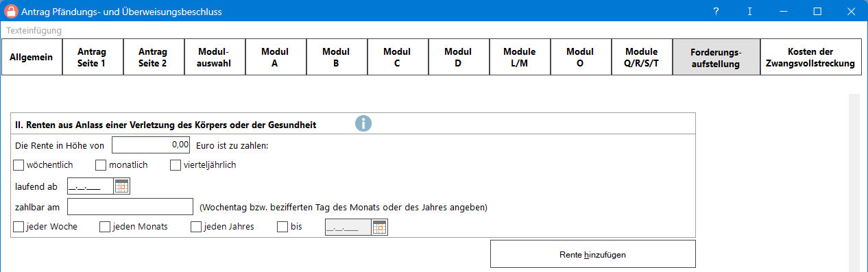Click the text cursor icon in title bar
Screen dimensions: 868x272
click(x=750, y=12)
